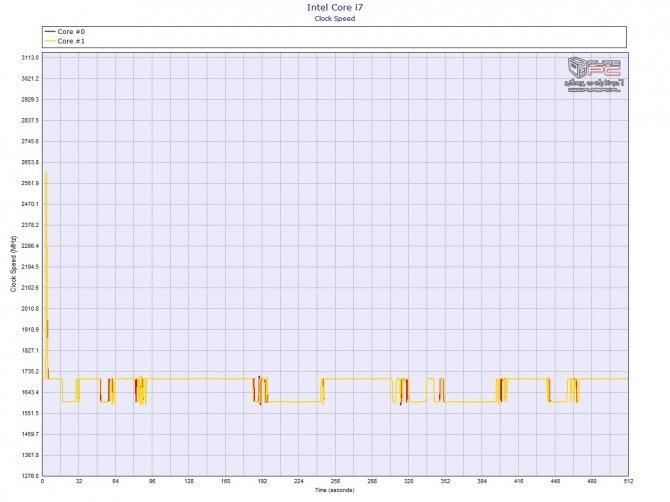Click the 2194.5 y-axis tick label
Screen dimensions: 670x502
pyautogui.click(x=30, y=267)
